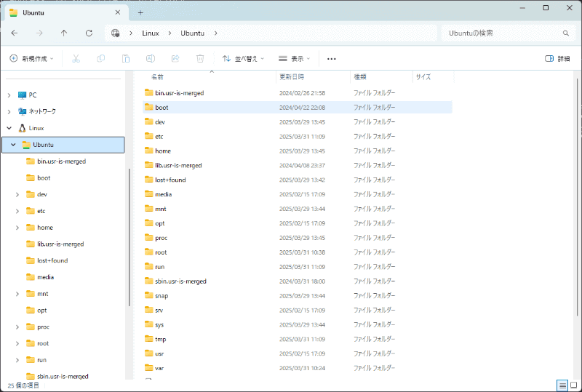The width and height of the screenshot is (582, 392).
Task: Collapse the Linux tree node
Action: pyautogui.click(x=9, y=128)
